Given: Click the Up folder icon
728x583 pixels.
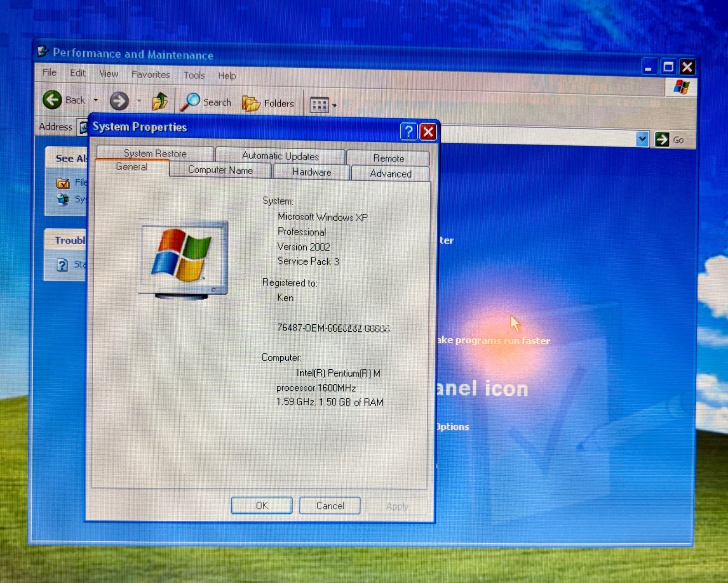Looking at the screenshot, I should [160, 101].
